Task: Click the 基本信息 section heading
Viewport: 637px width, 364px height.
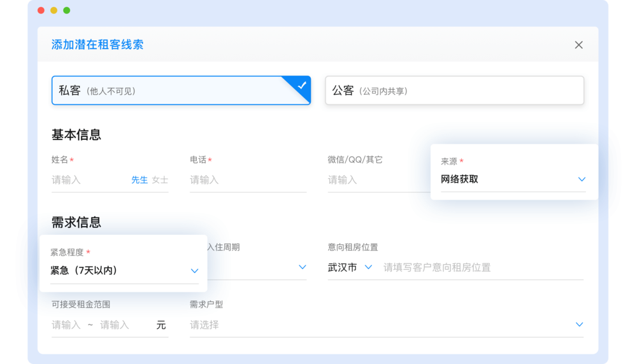Action: [x=76, y=135]
